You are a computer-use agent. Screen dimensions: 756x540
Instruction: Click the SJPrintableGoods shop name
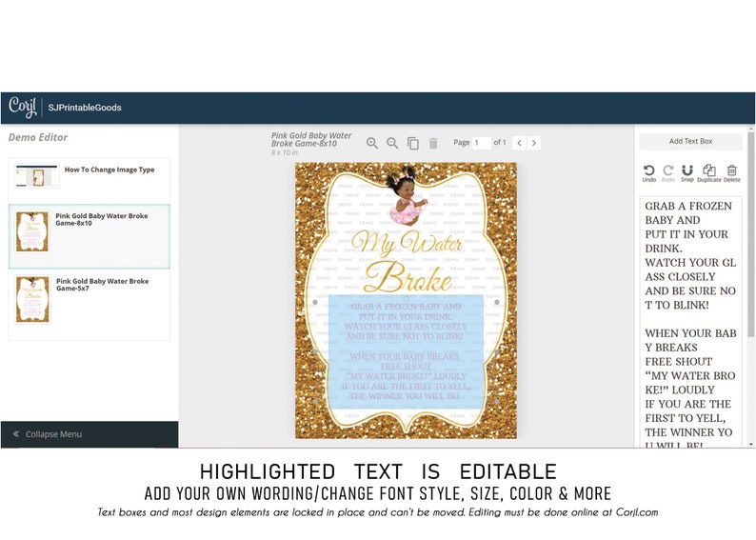click(x=85, y=108)
